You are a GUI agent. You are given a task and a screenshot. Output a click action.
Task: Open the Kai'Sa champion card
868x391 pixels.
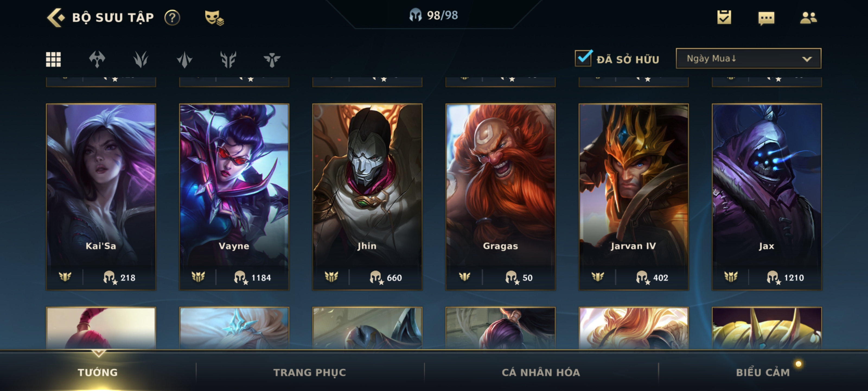[101, 197]
